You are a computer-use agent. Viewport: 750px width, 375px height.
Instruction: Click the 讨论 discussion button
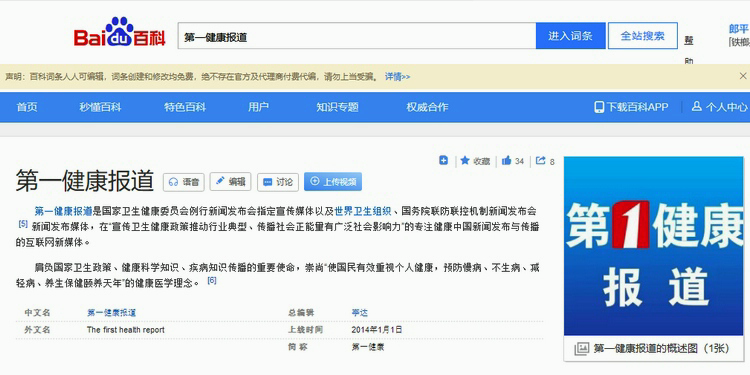click(278, 182)
